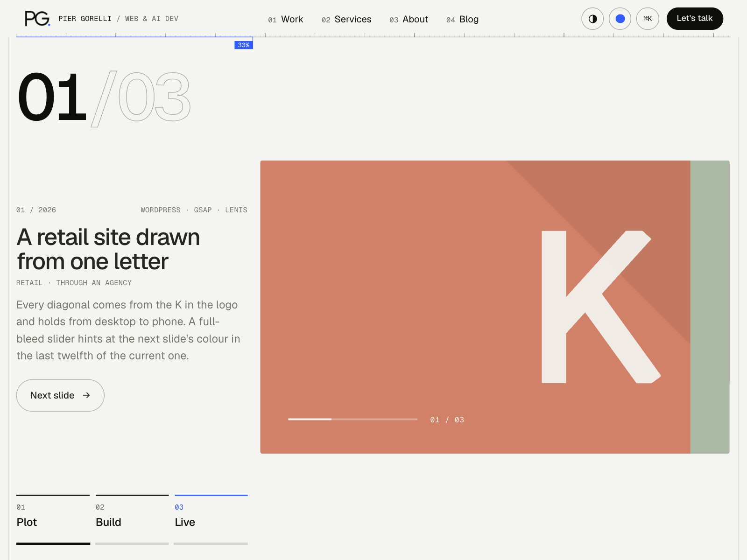Open the ⌘K command palette
The image size is (747, 560).
pyautogui.click(x=648, y=19)
